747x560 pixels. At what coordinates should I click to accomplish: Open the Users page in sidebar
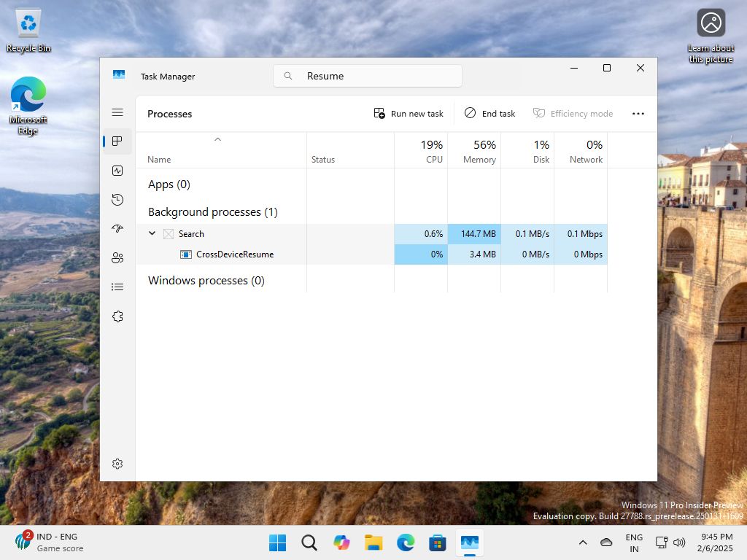(117, 257)
